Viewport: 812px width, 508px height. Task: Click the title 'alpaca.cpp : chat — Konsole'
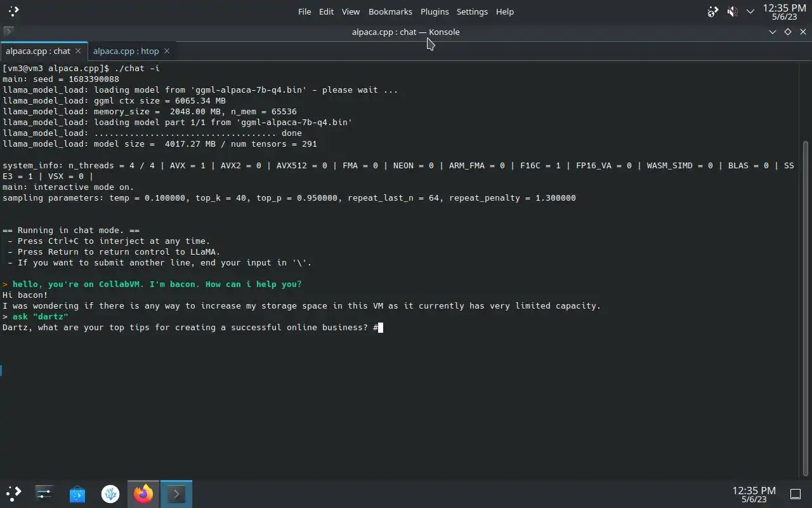click(x=406, y=32)
